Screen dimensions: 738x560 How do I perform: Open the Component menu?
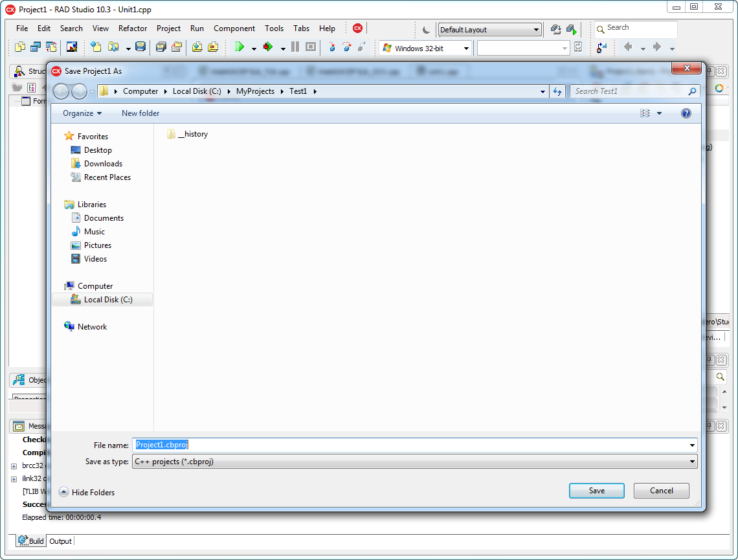(234, 28)
